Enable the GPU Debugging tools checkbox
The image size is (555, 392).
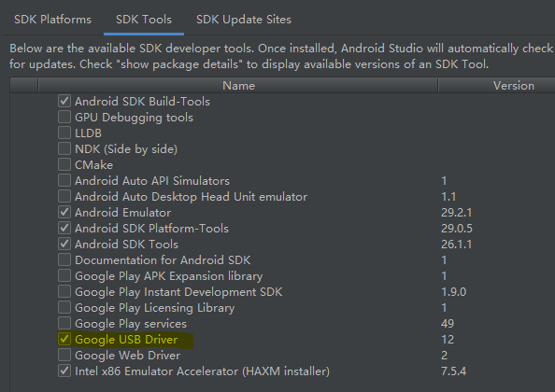[64, 117]
